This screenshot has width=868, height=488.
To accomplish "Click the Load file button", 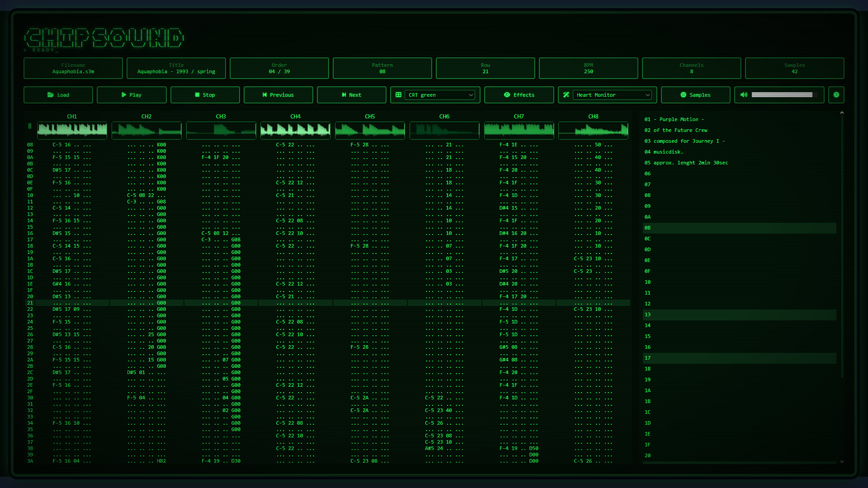I will tap(58, 95).
